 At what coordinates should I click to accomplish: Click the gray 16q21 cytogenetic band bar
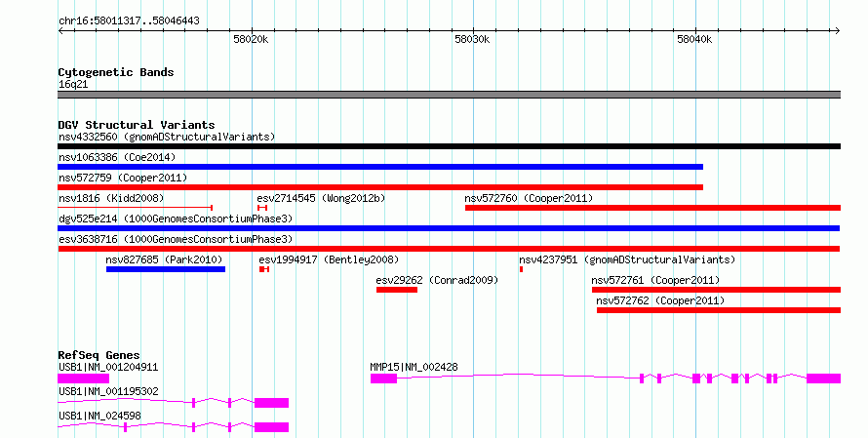[449, 95]
